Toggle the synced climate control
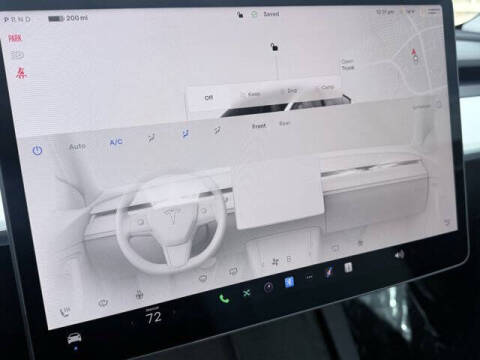This screenshot has width=480, height=360. [x=427, y=106]
